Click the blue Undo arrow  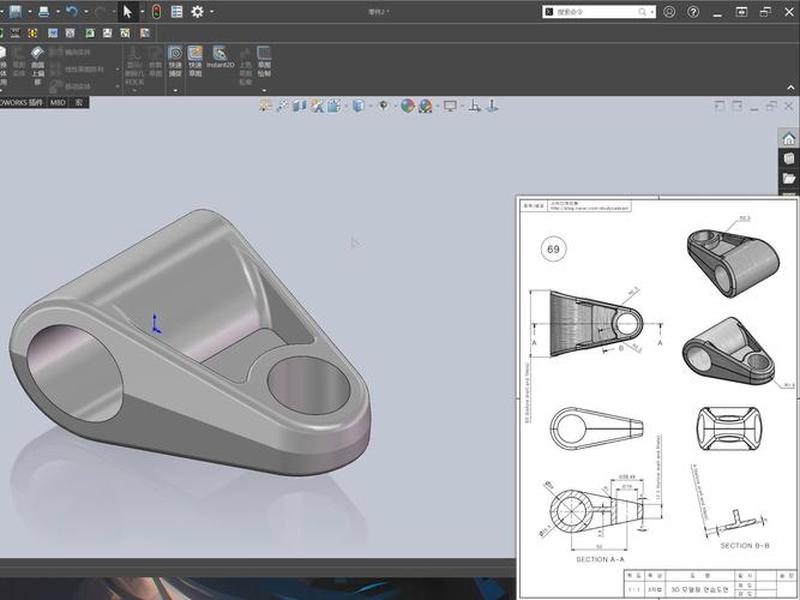72,11
